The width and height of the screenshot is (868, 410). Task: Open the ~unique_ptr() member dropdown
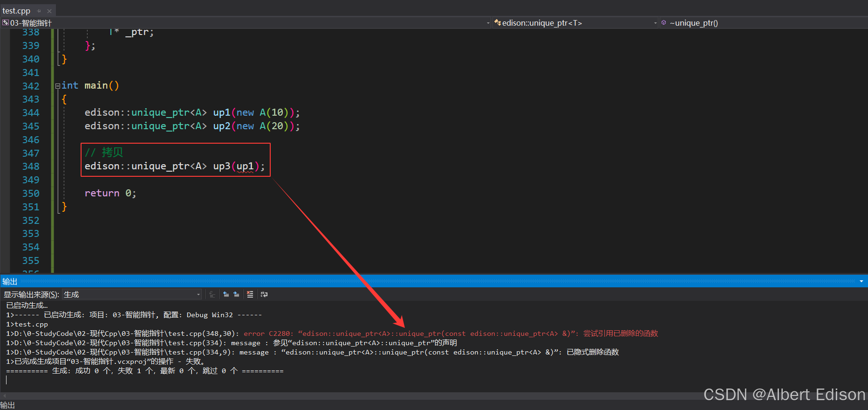click(x=764, y=23)
